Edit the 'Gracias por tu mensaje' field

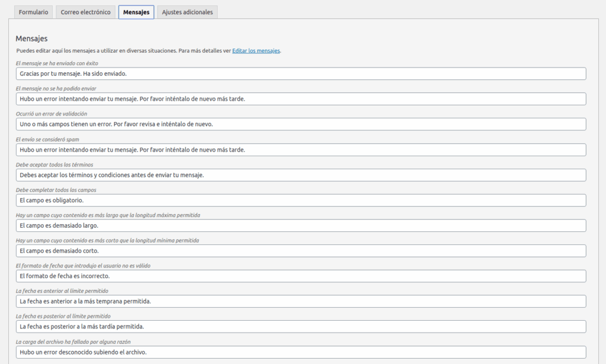click(301, 74)
